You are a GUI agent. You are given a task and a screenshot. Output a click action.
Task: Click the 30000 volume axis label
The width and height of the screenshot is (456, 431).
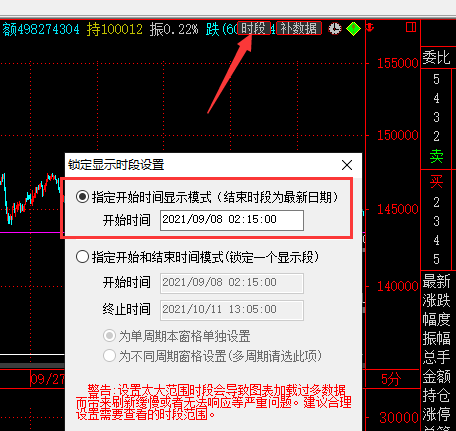pos(399,418)
